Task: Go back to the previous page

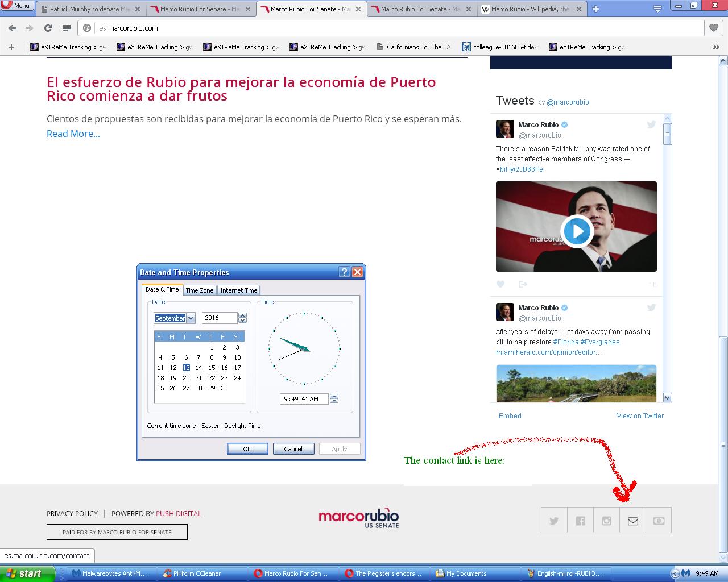Action: click(x=12, y=28)
